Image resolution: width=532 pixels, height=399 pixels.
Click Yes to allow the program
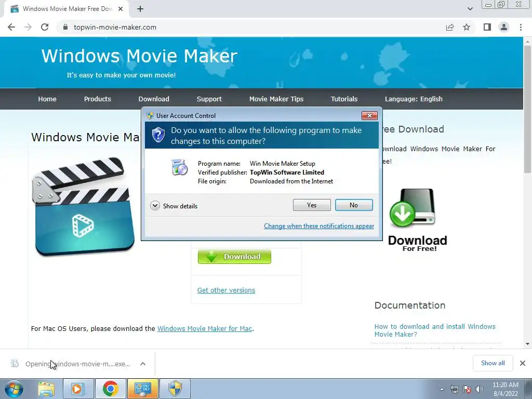[312, 205]
